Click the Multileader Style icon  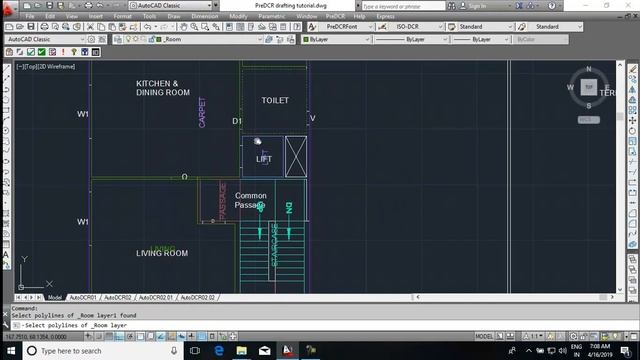[522, 27]
